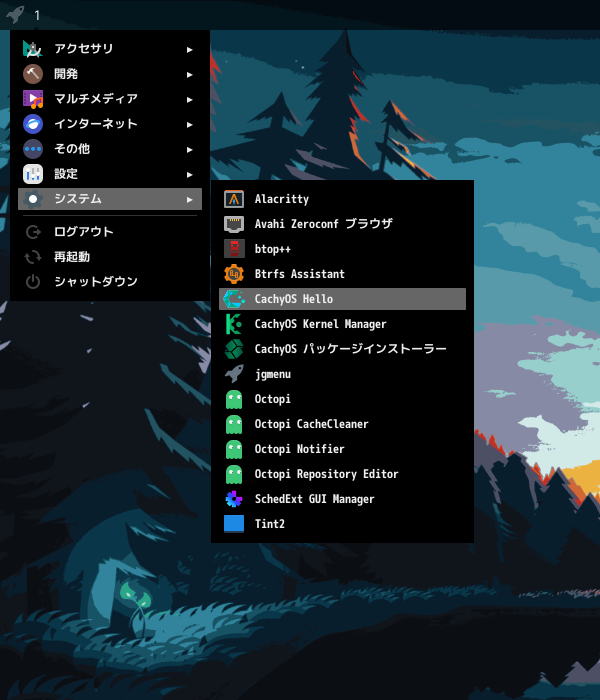
Task: Click the CachyOS Hello logo icon
Action: [x=234, y=299]
